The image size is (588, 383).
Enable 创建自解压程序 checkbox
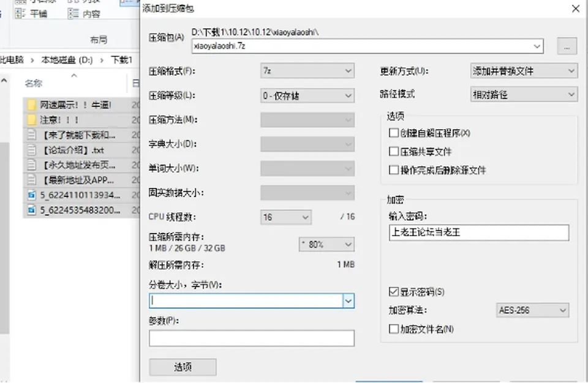394,133
